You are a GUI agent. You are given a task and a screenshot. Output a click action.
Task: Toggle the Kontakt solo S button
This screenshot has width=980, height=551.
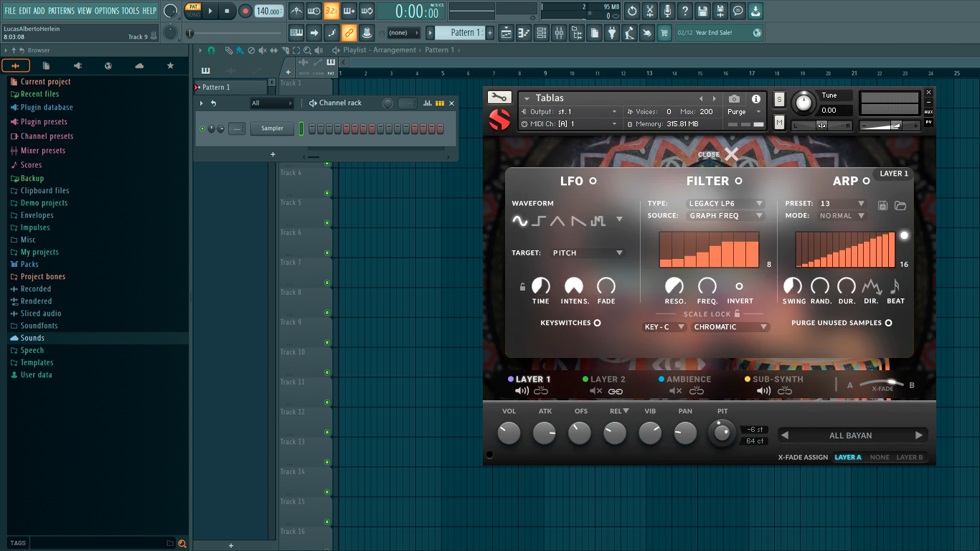coord(780,99)
